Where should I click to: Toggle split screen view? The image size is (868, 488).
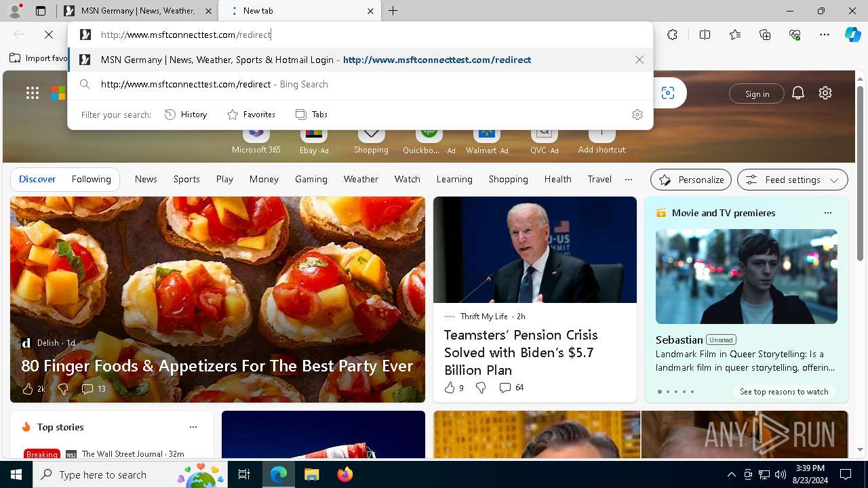(705, 35)
